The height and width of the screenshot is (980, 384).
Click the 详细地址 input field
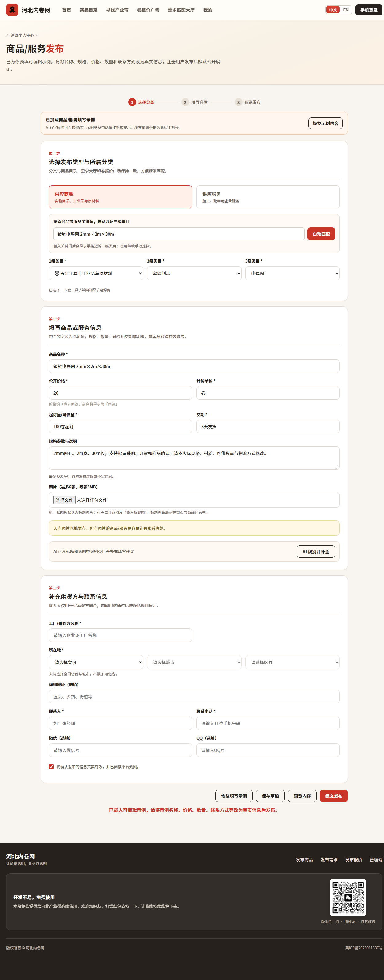194,697
